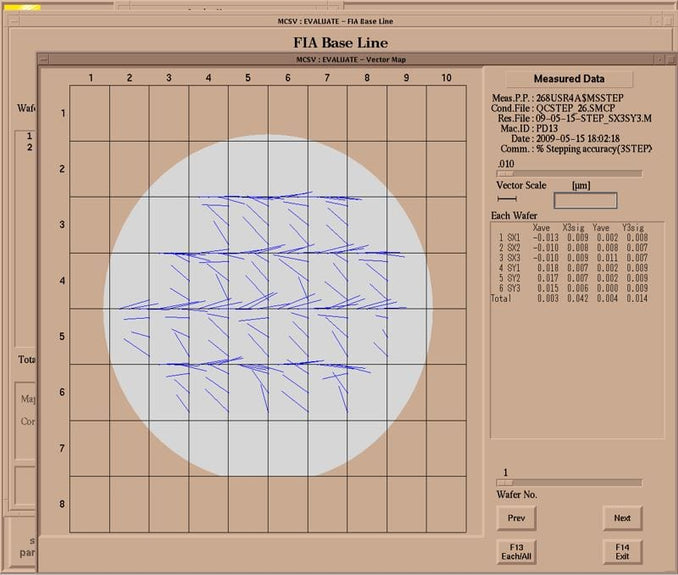The image size is (678, 575).
Task: Click column label 10 on vector map
Action: coord(446,78)
